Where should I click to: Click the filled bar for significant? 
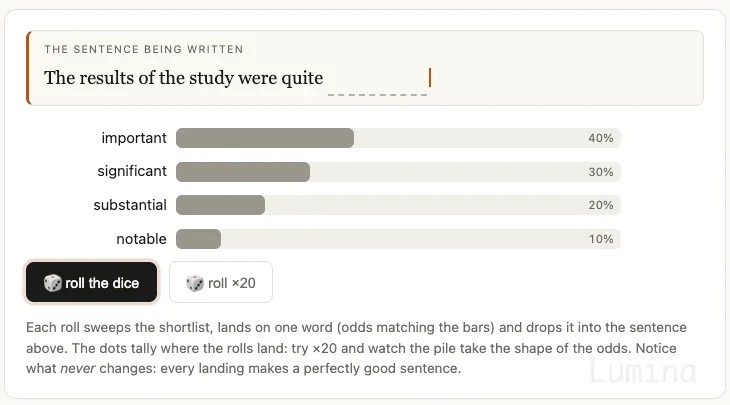243,172
